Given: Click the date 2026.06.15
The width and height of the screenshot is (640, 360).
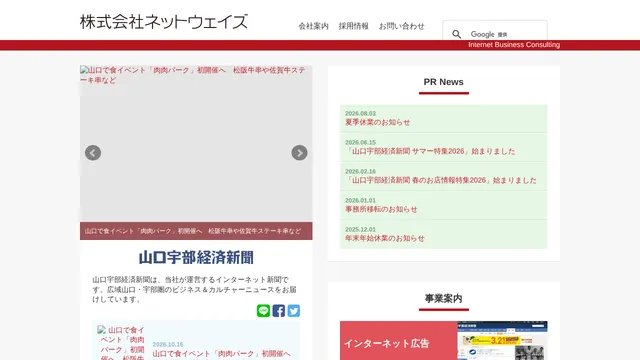Looking at the screenshot, I should [x=360, y=142].
